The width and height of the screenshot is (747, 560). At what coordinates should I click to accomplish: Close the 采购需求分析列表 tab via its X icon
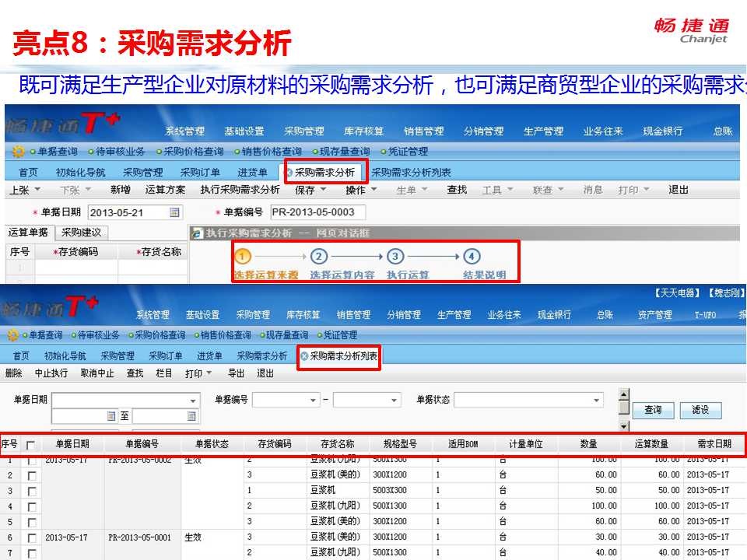[x=304, y=356]
